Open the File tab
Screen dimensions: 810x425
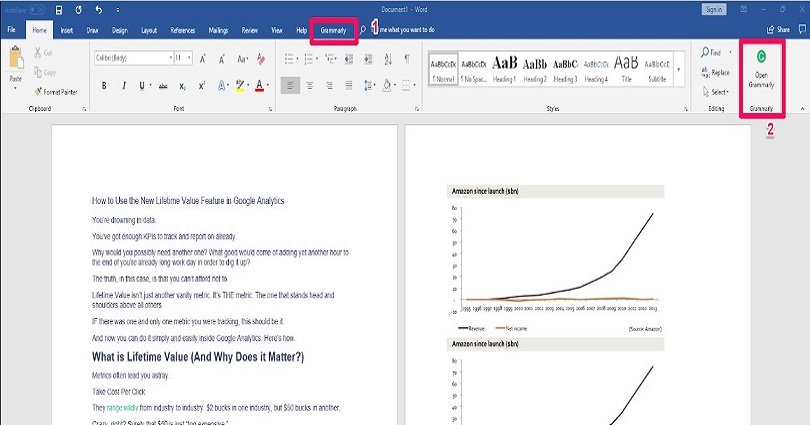(x=11, y=30)
